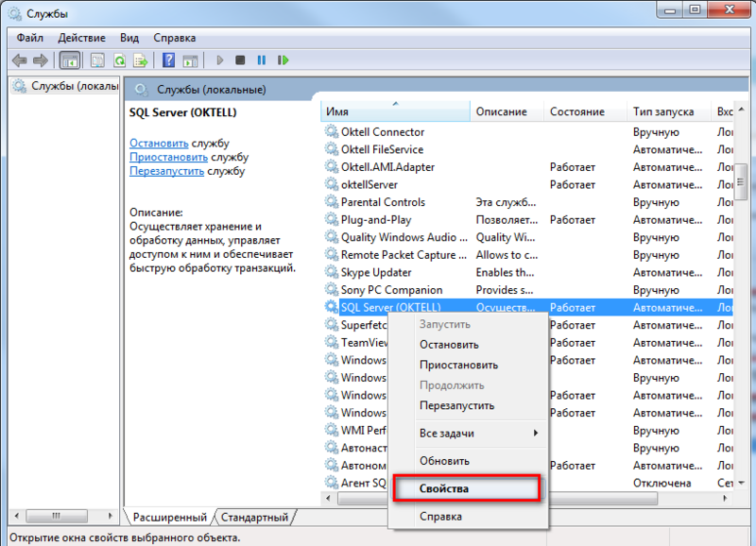The image size is (756, 546).
Task: Stop service with the Stop toolbar icon
Action: 240,60
